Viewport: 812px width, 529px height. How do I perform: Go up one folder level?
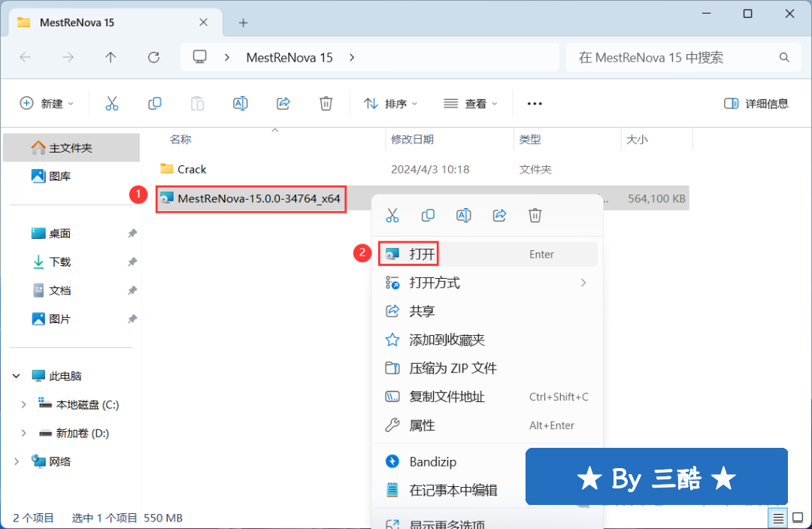pos(111,57)
